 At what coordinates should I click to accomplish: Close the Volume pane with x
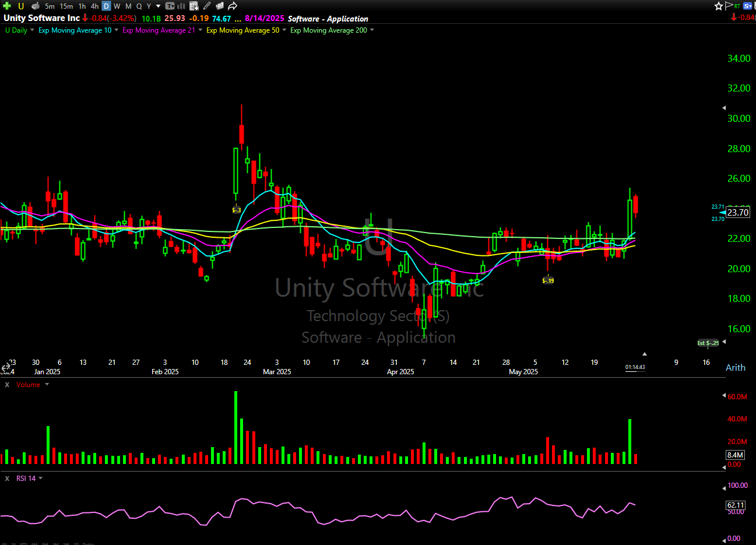tap(7, 385)
